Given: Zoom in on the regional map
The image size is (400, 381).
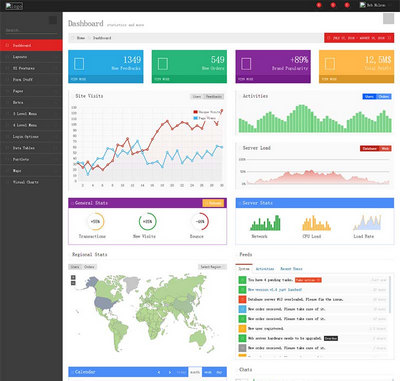Looking at the screenshot, I should (73, 277).
